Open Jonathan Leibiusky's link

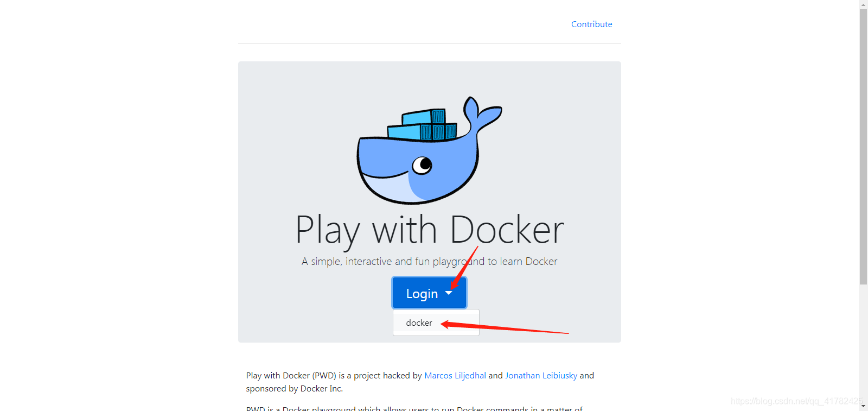pyautogui.click(x=541, y=376)
